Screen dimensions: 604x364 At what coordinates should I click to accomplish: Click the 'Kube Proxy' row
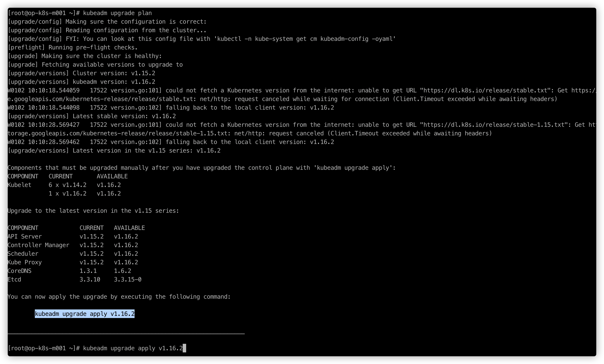(x=73, y=262)
